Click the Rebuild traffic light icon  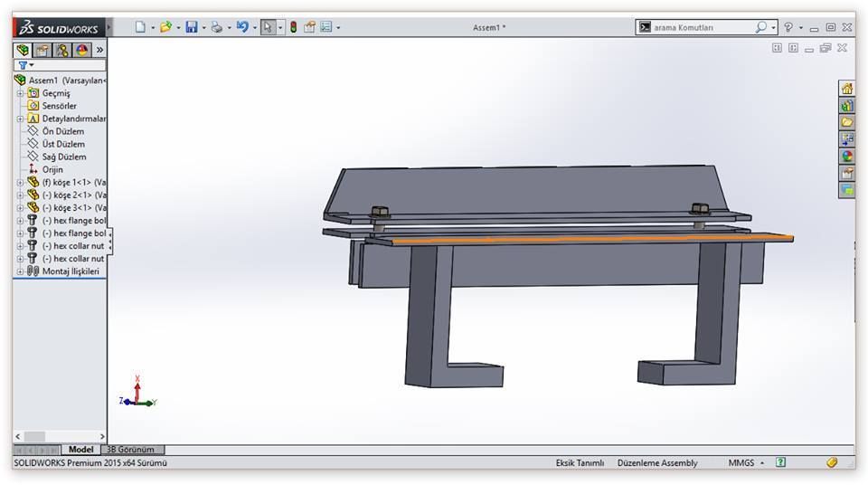(293, 27)
